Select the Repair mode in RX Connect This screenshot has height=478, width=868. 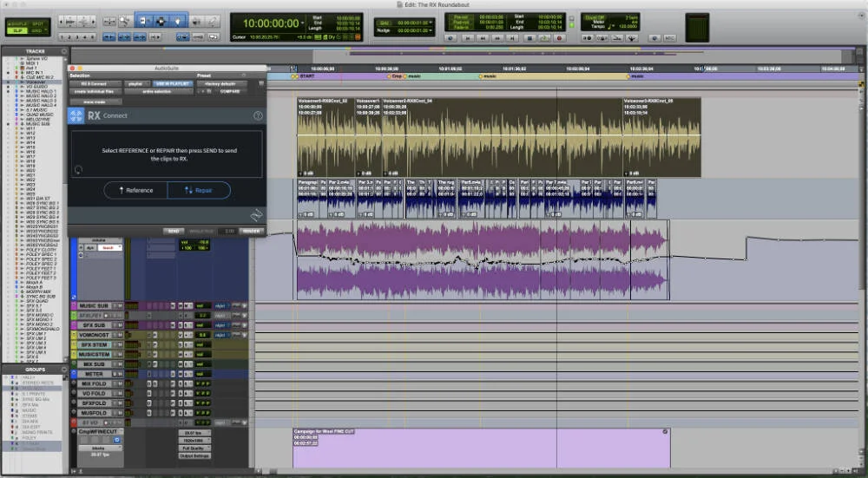click(199, 190)
